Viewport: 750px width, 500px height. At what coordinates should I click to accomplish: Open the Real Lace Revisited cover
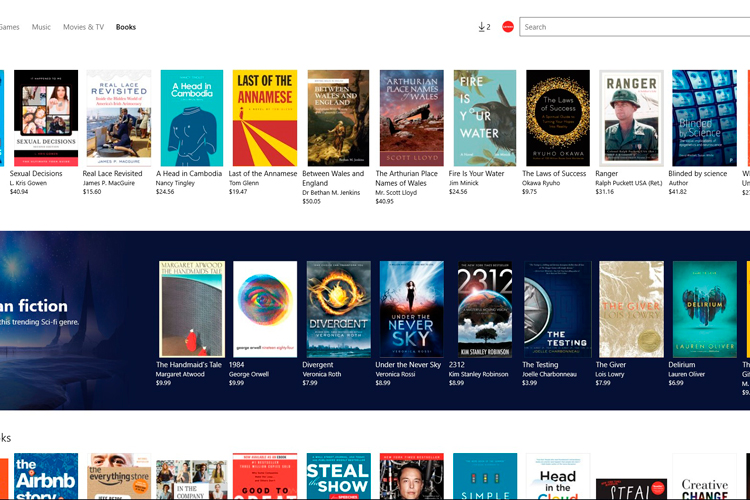coord(119,118)
